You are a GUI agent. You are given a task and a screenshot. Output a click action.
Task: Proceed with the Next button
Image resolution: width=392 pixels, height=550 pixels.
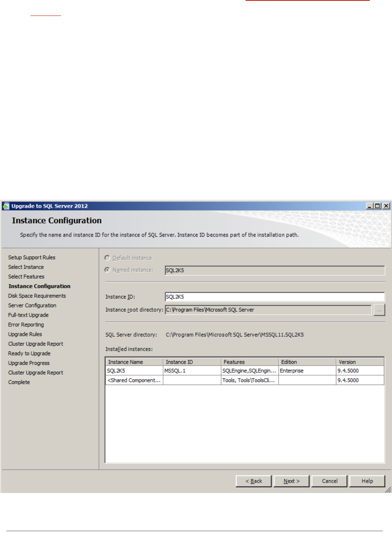292,481
